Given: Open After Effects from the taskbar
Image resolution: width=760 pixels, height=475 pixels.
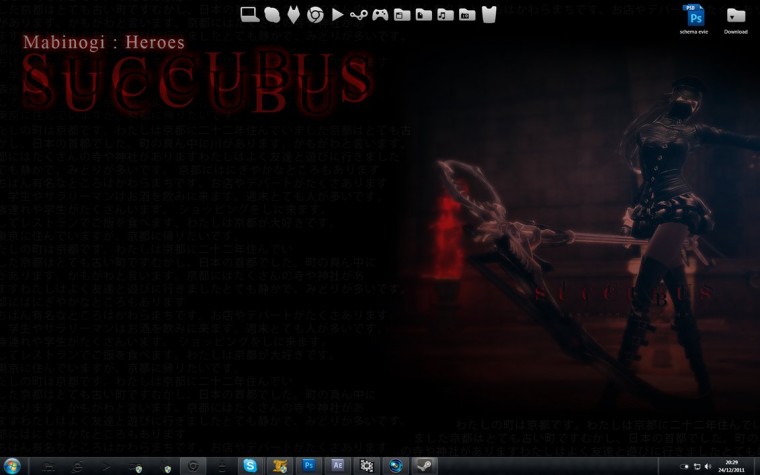Looking at the screenshot, I should coord(337,466).
